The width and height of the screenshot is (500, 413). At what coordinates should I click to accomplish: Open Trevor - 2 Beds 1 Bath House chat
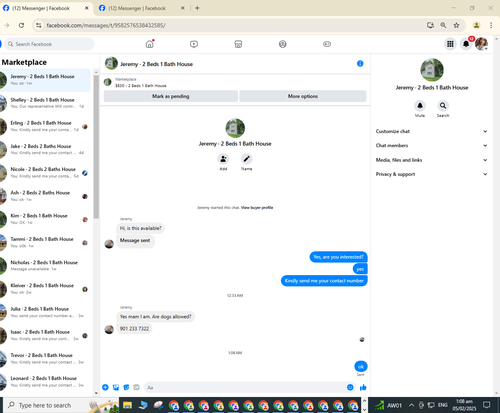point(45,359)
